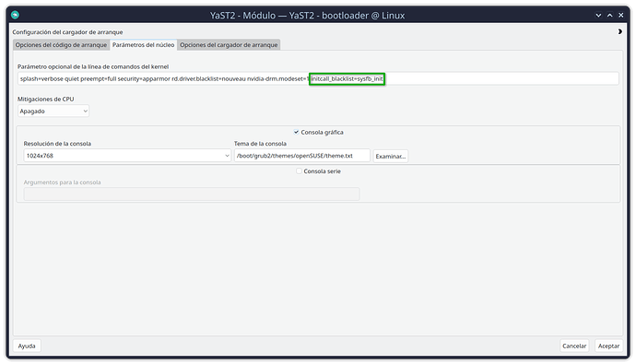Click 'Tema de la consola' label
The image size is (636, 364).
point(260,144)
